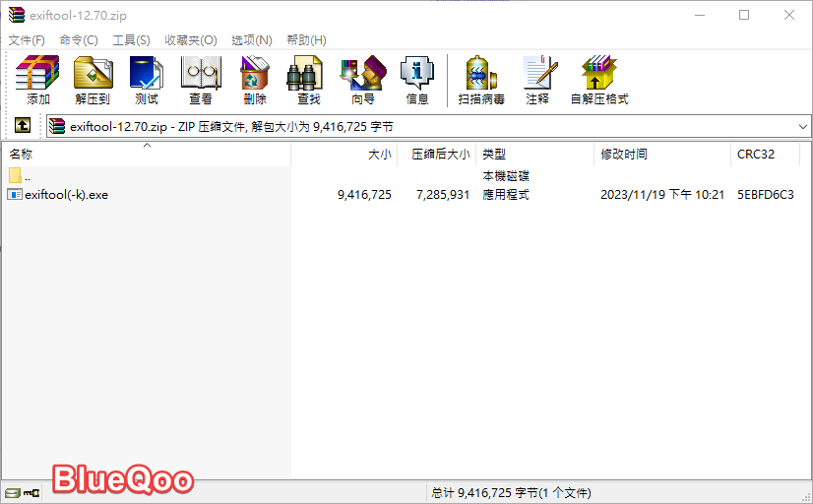The width and height of the screenshot is (813, 504).
Task: Open the 注释 (Comment) toolbar icon
Action: click(537, 80)
